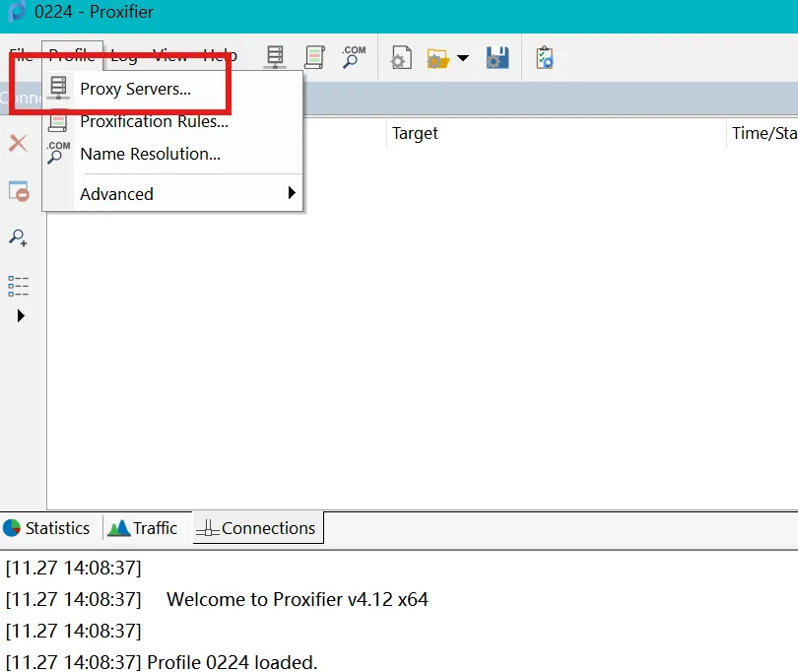This screenshot has height=672, width=798.
Task: Open the File menu
Action: click(21, 55)
